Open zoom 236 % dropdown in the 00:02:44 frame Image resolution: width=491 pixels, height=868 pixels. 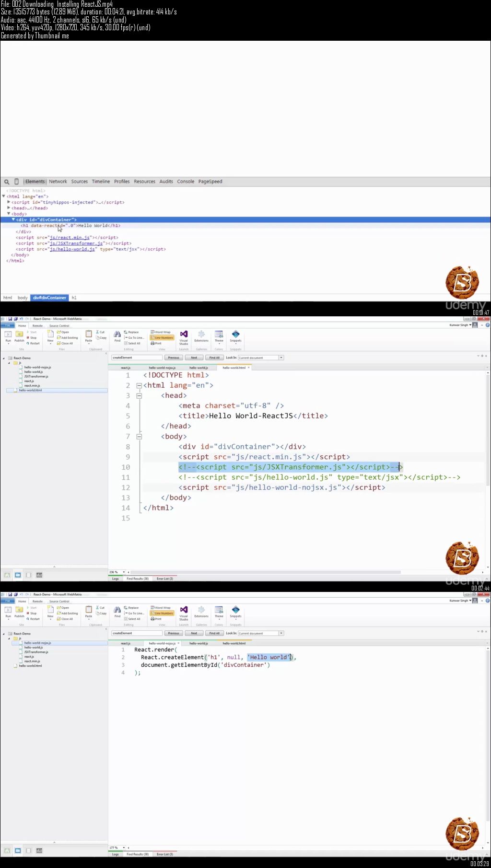(124, 572)
